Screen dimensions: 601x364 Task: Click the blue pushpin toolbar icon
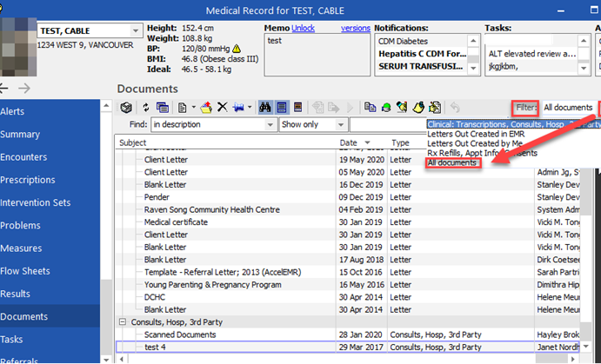tap(238, 108)
